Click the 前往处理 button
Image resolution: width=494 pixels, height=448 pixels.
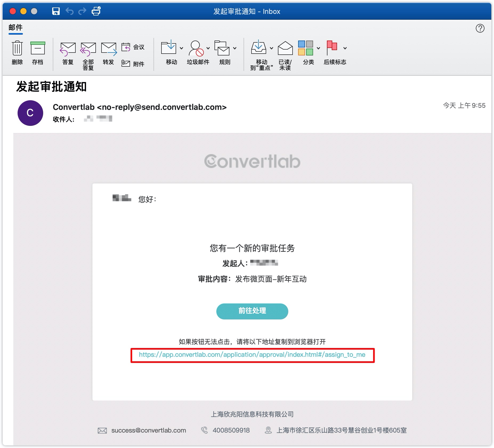(252, 311)
